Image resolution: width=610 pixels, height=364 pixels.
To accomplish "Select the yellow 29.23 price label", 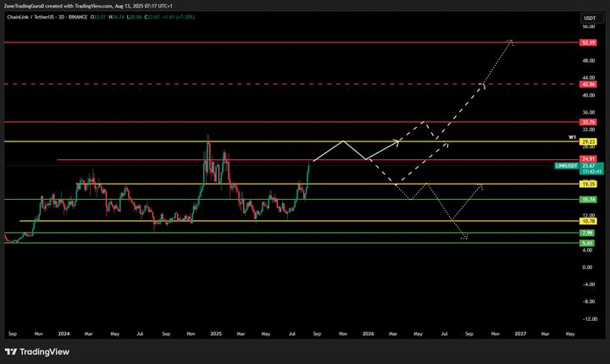I will tap(589, 141).
